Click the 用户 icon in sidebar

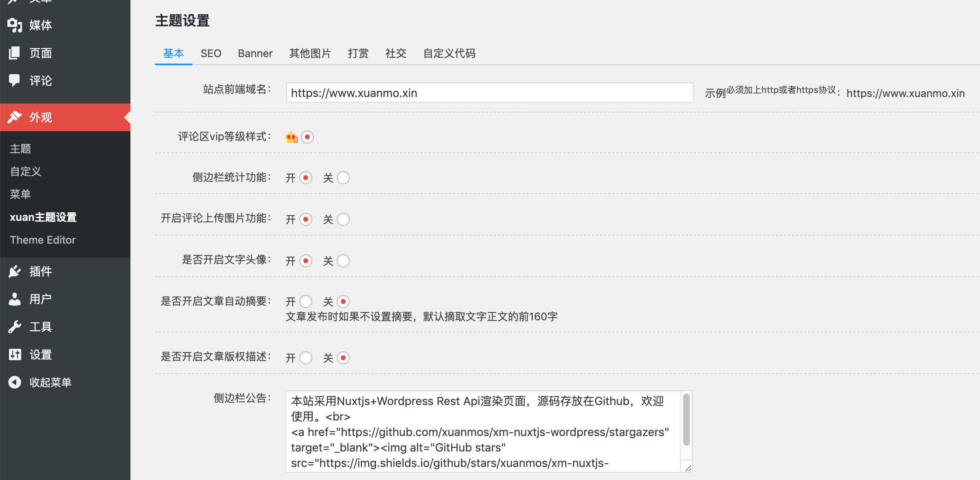pos(15,298)
